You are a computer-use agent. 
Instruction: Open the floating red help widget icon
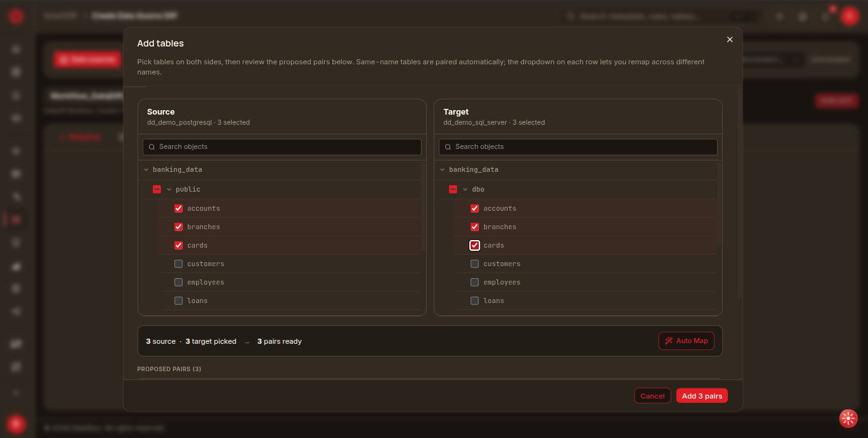(848, 418)
